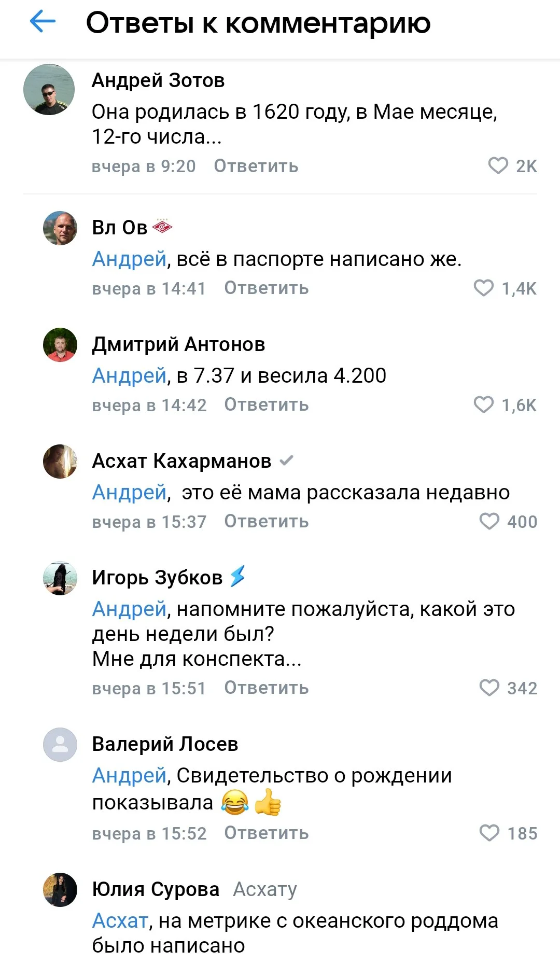Reply to Андрей Зотов's comment
Image resolution: width=560 pixels, height=964 pixels.
(x=256, y=166)
